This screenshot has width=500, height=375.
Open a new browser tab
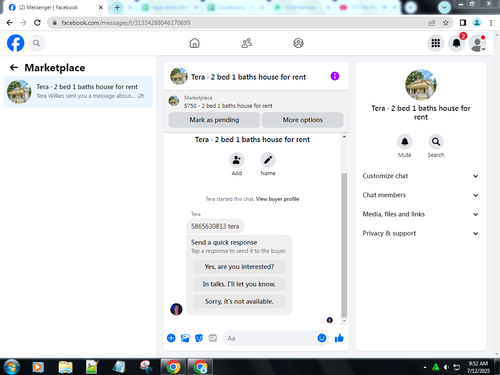coord(117,7)
